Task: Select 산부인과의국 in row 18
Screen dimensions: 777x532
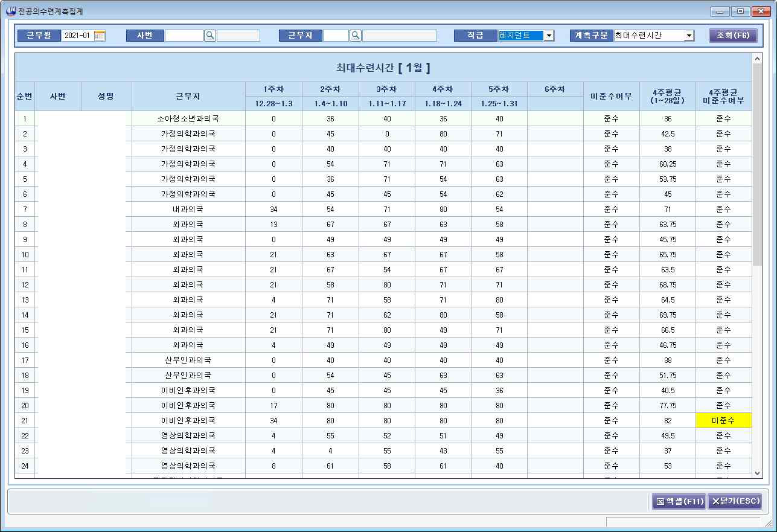Action: tap(188, 376)
